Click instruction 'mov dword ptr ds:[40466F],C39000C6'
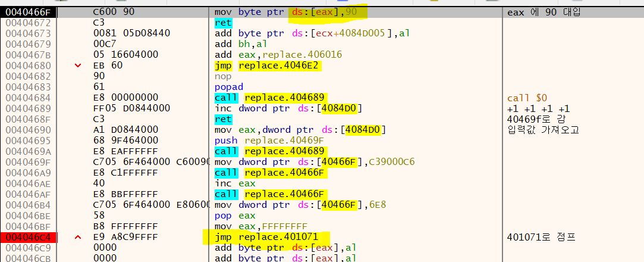 click(315, 162)
